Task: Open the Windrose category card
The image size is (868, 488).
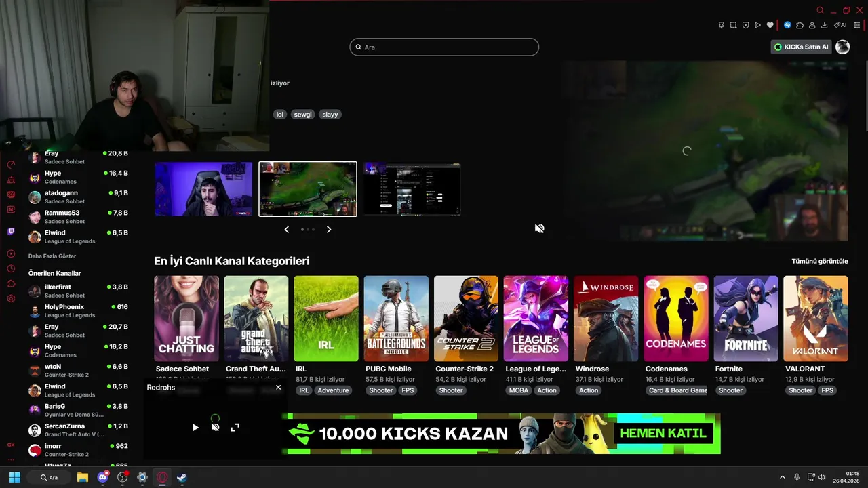Action: [x=606, y=319]
